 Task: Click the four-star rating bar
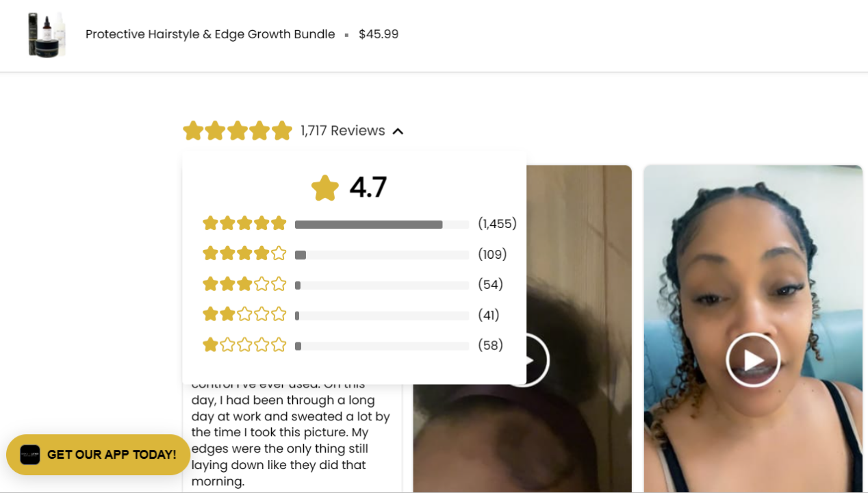pyautogui.click(x=382, y=255)
